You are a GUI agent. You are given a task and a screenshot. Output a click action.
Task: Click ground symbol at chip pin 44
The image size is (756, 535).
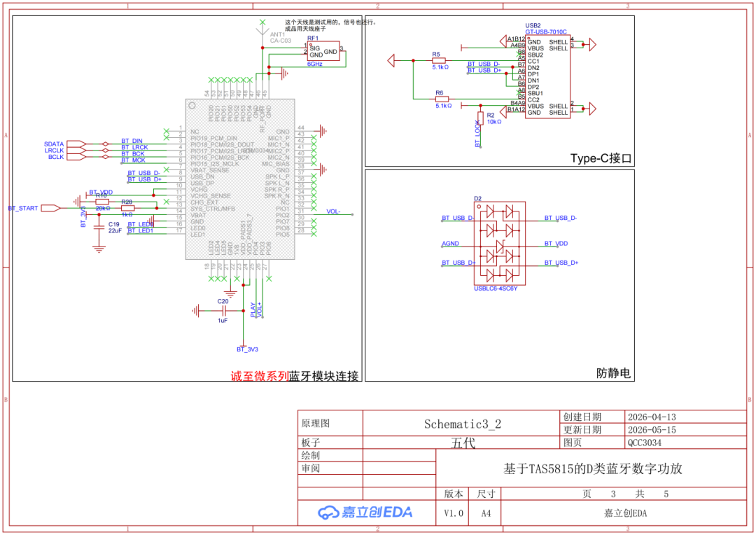point(323,131)
